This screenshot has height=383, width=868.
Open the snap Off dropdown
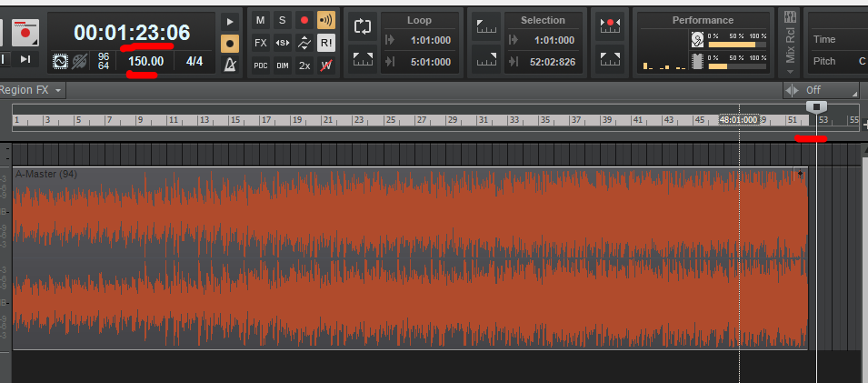pos(821,90)
